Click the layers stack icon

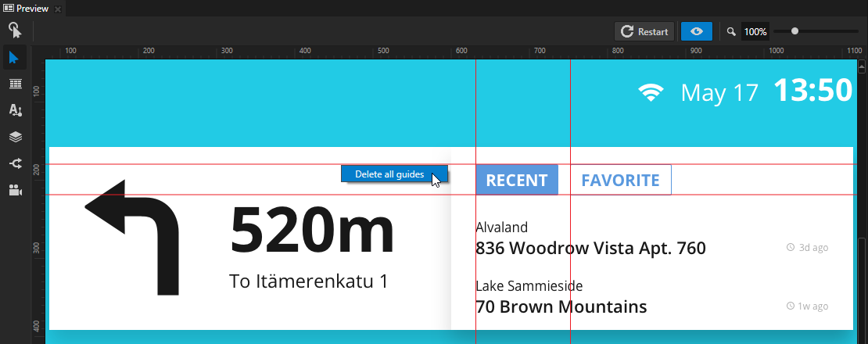[15, 137]
